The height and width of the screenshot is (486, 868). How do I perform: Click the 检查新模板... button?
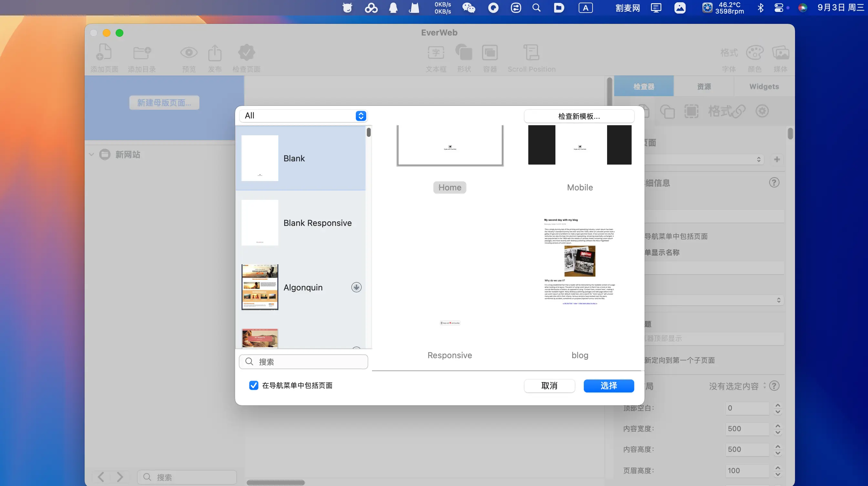pos(579,116)
